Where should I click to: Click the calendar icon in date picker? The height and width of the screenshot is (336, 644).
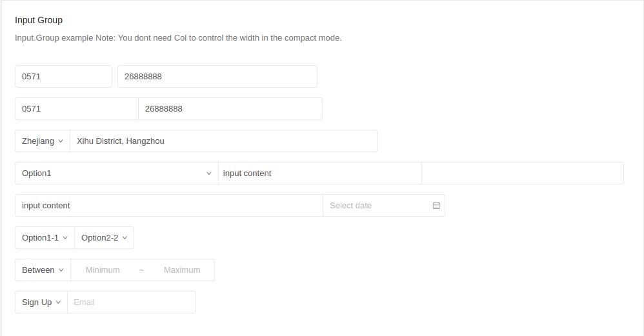click(x=436, y=206)
